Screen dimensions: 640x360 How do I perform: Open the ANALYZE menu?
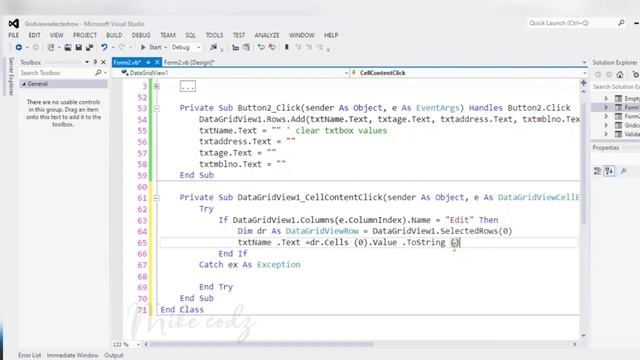click(x=267, y=36)
